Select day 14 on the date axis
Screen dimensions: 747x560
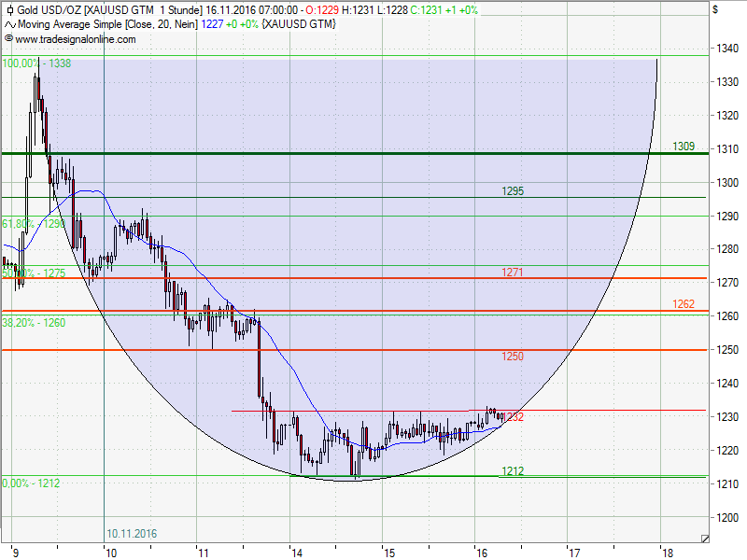coord(296,553)
